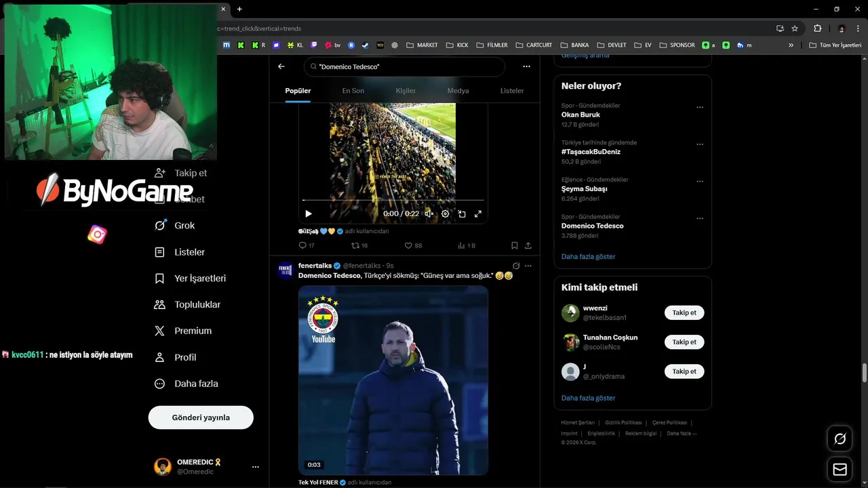Show more follow suggestions via Daha fazla göster
868x488 pixels.
(588, 398)
